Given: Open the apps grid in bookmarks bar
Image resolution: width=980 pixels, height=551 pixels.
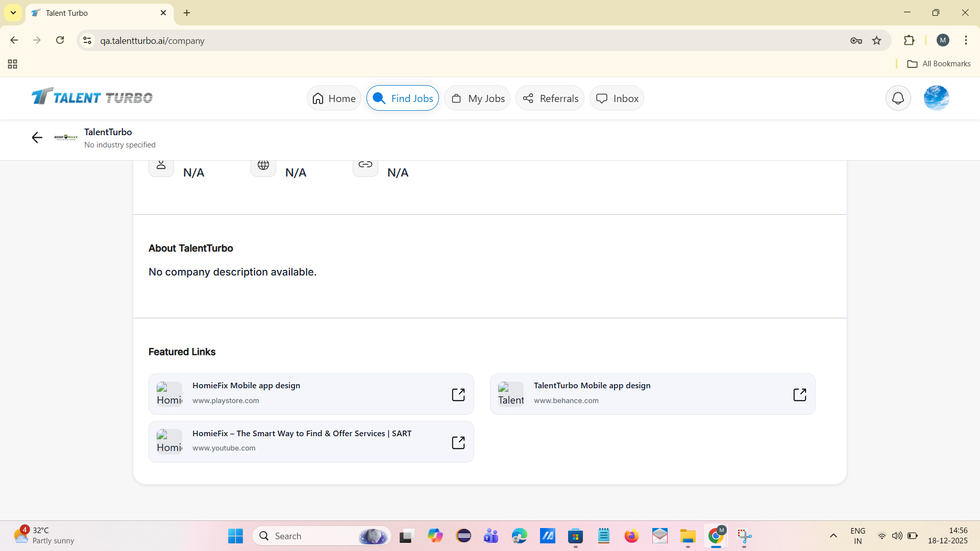Looking at the screenshot, I should (x=13, y=64).
